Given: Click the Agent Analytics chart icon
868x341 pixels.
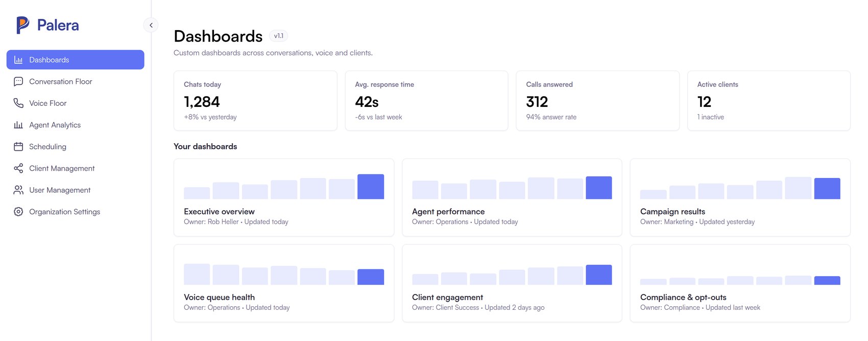Looking at the screenshot, I should tap(18, 125).
